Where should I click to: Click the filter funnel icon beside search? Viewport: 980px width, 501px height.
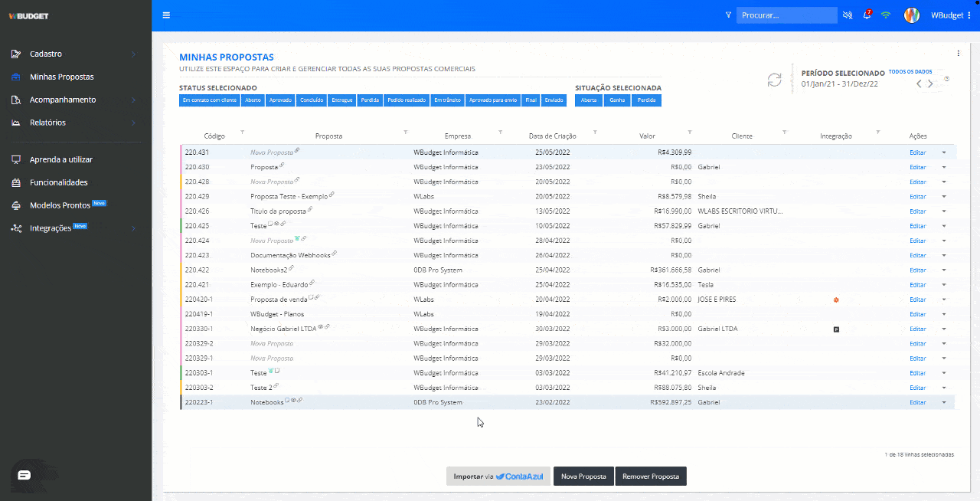tap(729, 15)
